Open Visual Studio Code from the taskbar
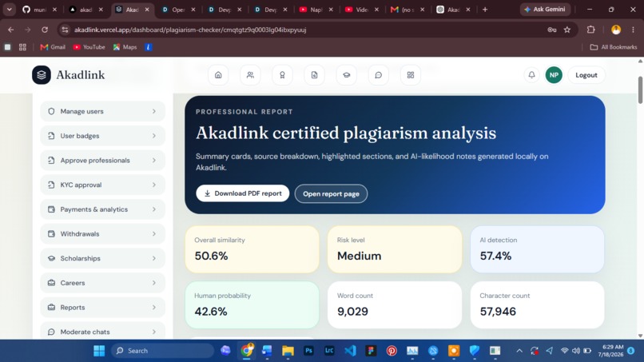This screenshot has height=362, width=644. 350,351
